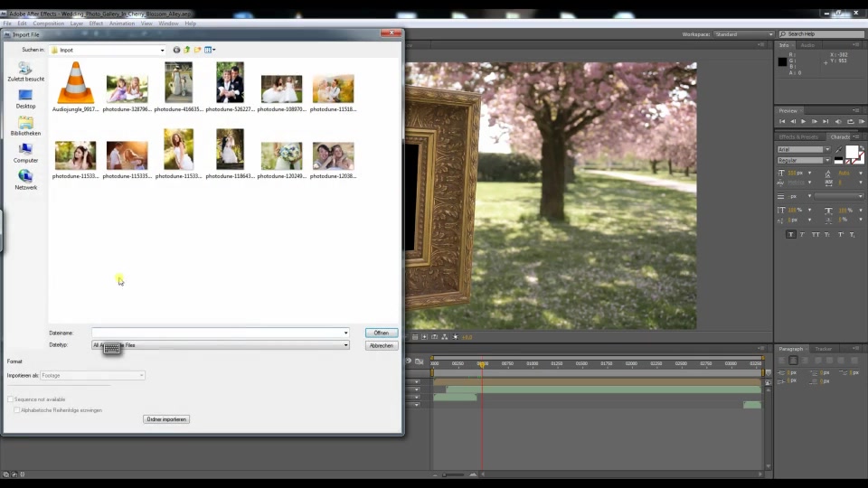
Task: Expand Dateiname combo box arrow
Action: point(346,333)
